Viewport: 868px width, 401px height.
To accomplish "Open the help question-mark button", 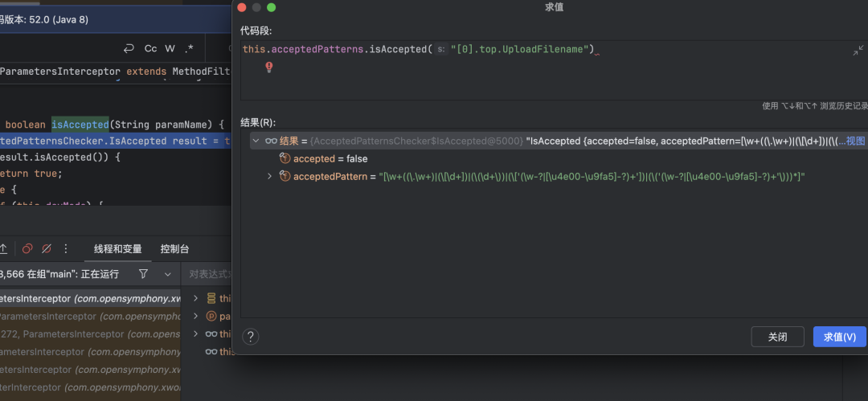I will tap(250, 336).
